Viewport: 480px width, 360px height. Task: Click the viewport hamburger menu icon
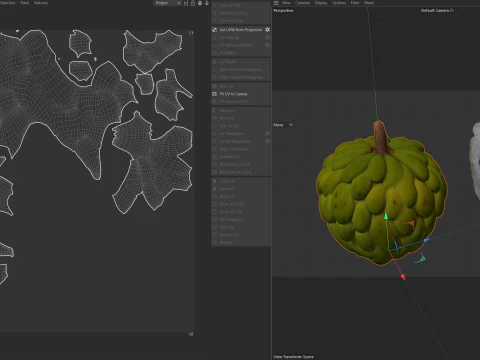tap(276, 3)
